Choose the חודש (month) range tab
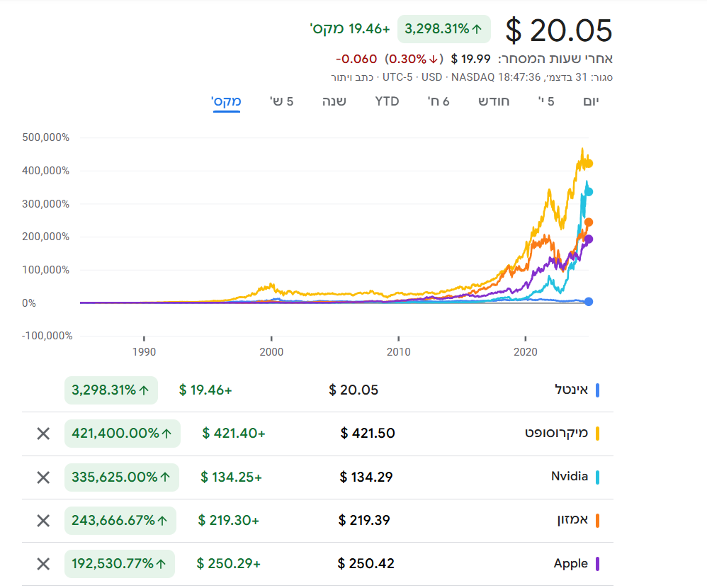Screen dimensions: 707x588 click(x=494, y=101)
